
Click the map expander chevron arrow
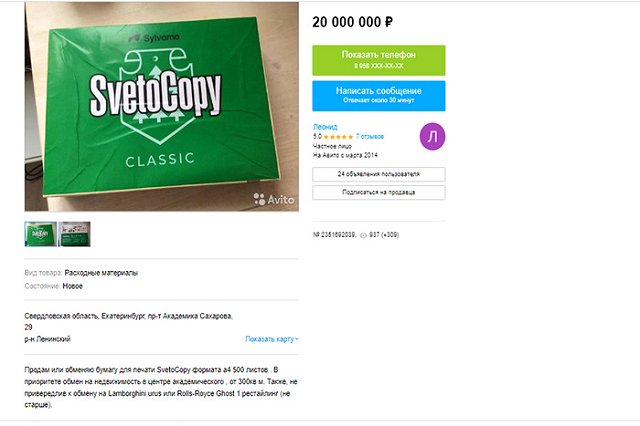pos(297,339)
